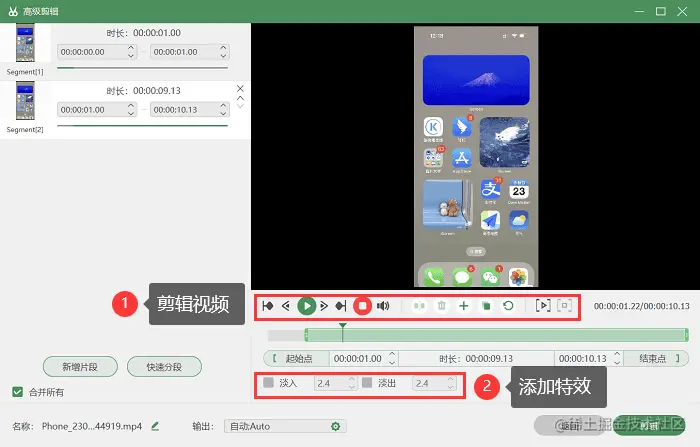Uncheck the 合并所有 checkbox
This screenshot has height=447, width=700.
tap(17, 392)
